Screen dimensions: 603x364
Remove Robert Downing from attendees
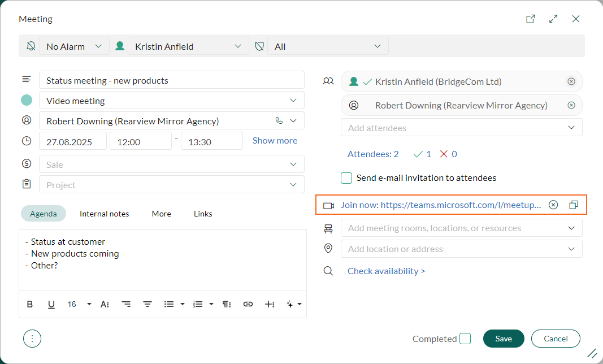571,105
